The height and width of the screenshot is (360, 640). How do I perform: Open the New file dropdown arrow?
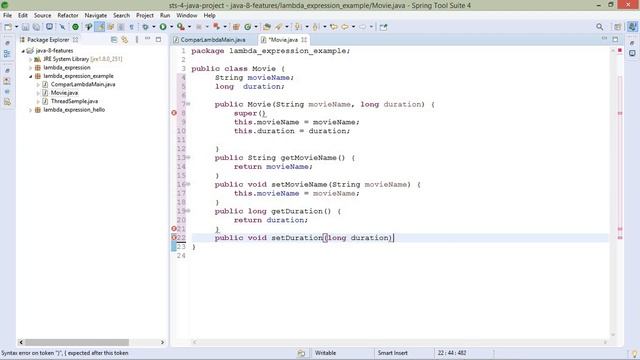(x=16, y=27)
